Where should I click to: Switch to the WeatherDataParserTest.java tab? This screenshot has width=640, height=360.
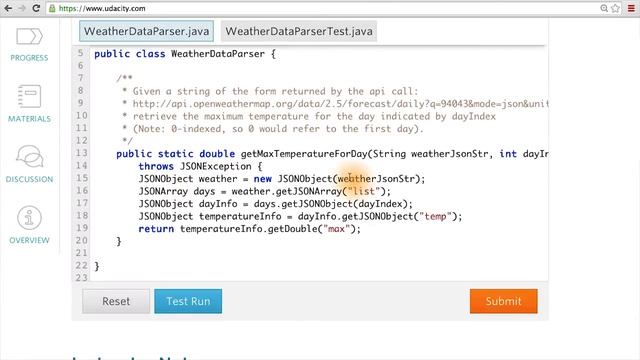[x=299, y=31]
